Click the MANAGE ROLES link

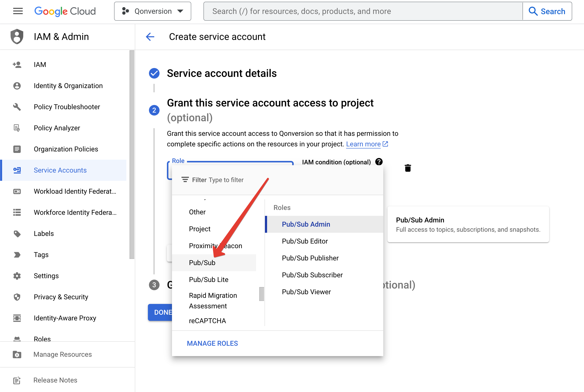(212, 343)
